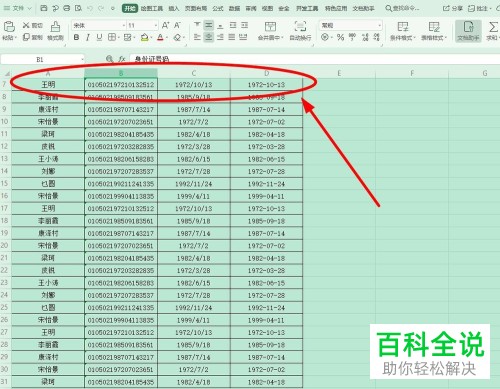Screen dimensions: 500x389
Task: Open the font size dropdown showing 11
Action: coord(156,25)
